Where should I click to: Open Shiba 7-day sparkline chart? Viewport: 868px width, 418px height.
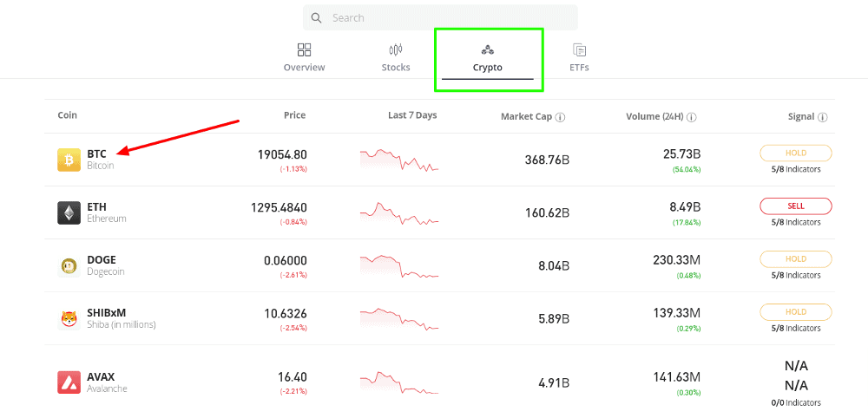(x=399, y=319)
